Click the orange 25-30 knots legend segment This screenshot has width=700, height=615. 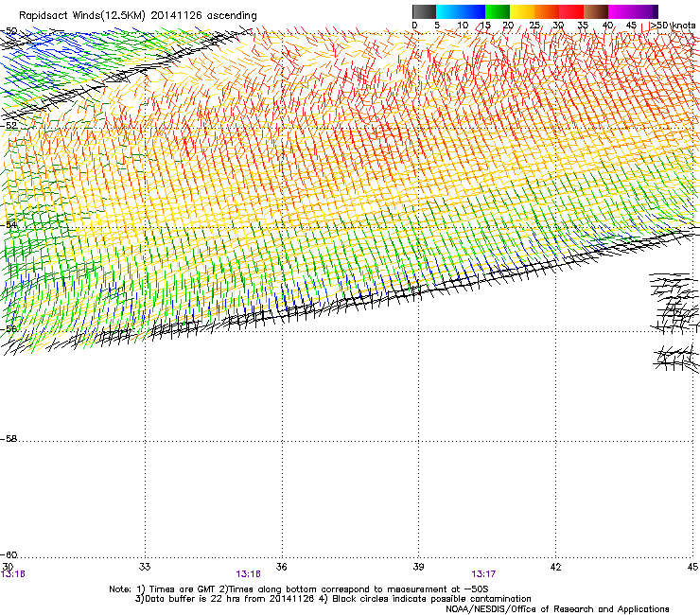(547, 11)
